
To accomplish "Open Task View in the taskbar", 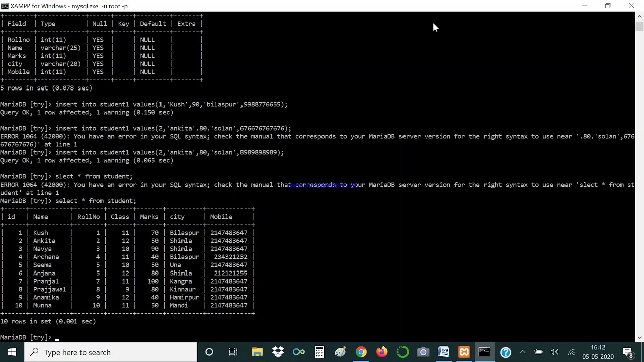I will tap(233, 352).
